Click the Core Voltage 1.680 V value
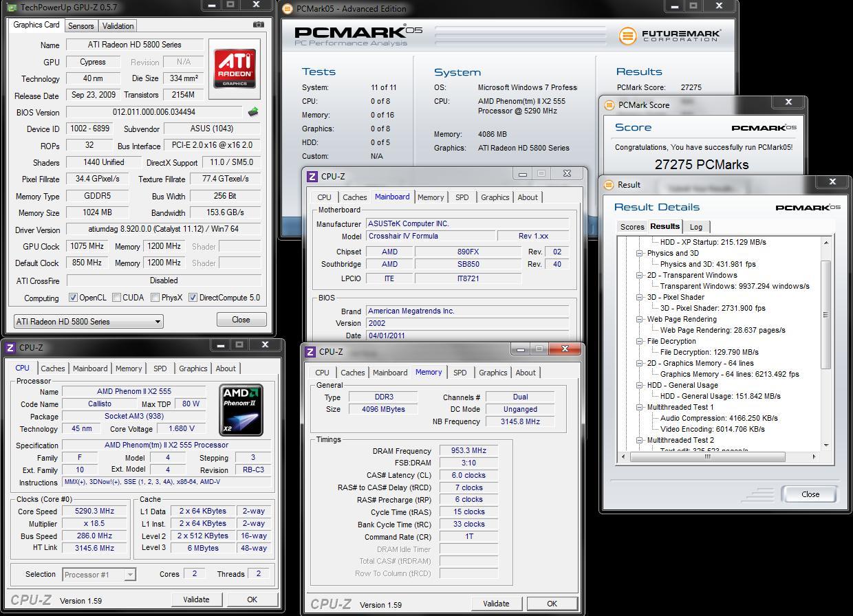 click(x=180, y=428)
